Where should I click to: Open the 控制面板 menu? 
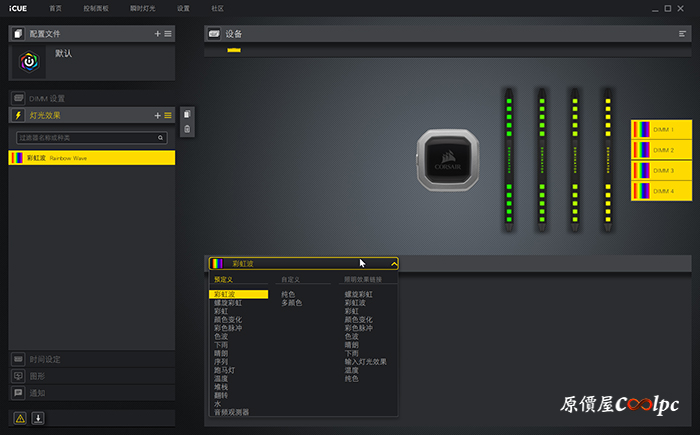click(x=96, y=8)
